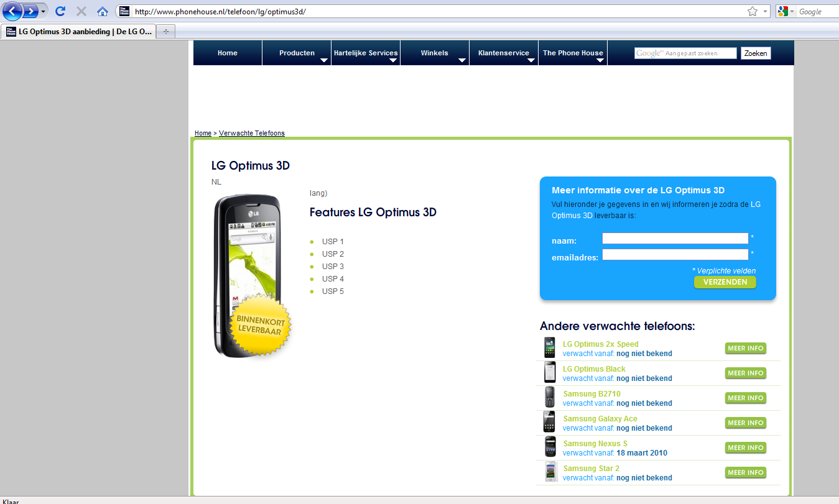Open the Samsung Nexus S link
Viewport: 839px width, 504px height.
click(x=595, y=444)
